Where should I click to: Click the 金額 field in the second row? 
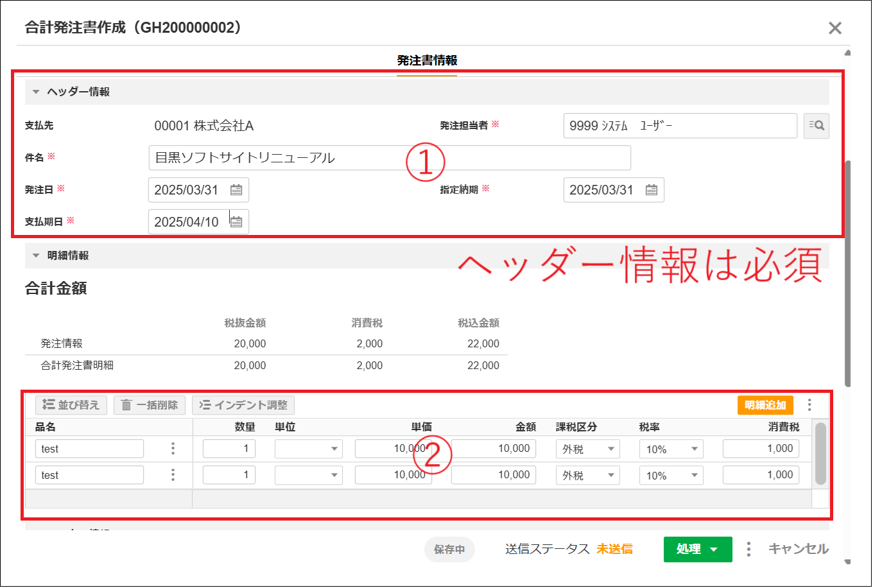(494, 475)
